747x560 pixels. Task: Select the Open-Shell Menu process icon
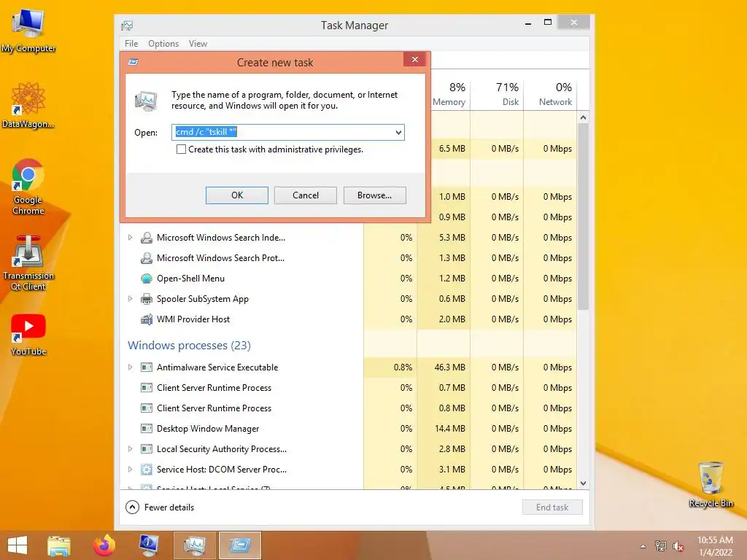(x=147, y=279)
